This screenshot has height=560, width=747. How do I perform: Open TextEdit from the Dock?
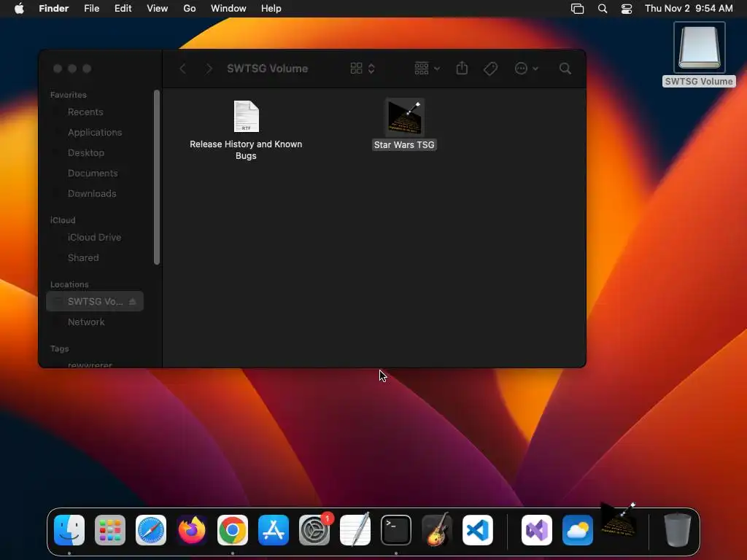(355, 530)
